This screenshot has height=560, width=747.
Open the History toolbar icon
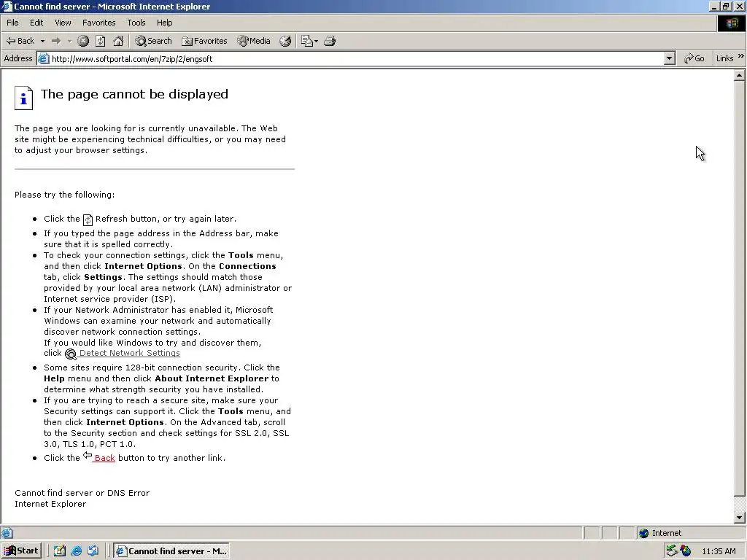pos(285,41)
